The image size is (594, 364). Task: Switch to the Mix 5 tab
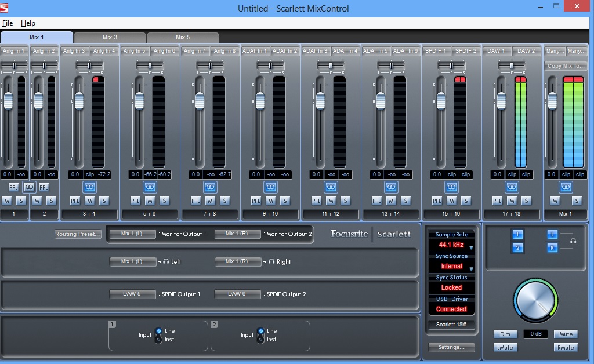tap(183, 37)
